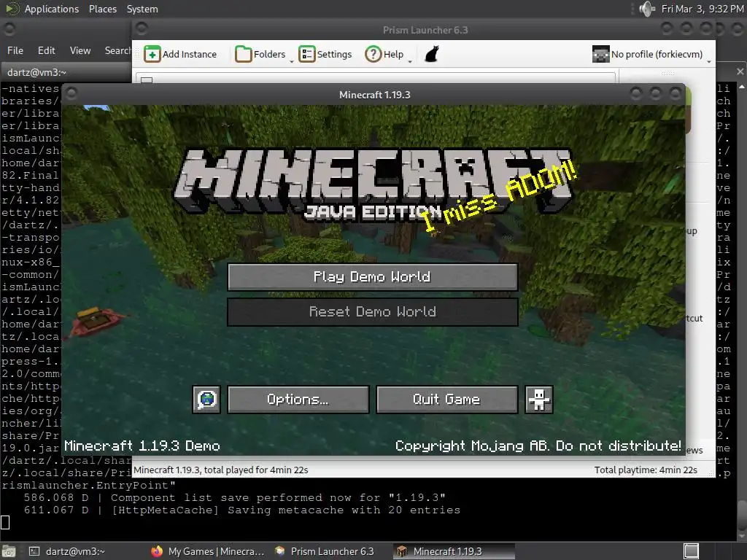Click the Firefox icon in taskbar
747x560 pixels.
[x=157, y=551]
